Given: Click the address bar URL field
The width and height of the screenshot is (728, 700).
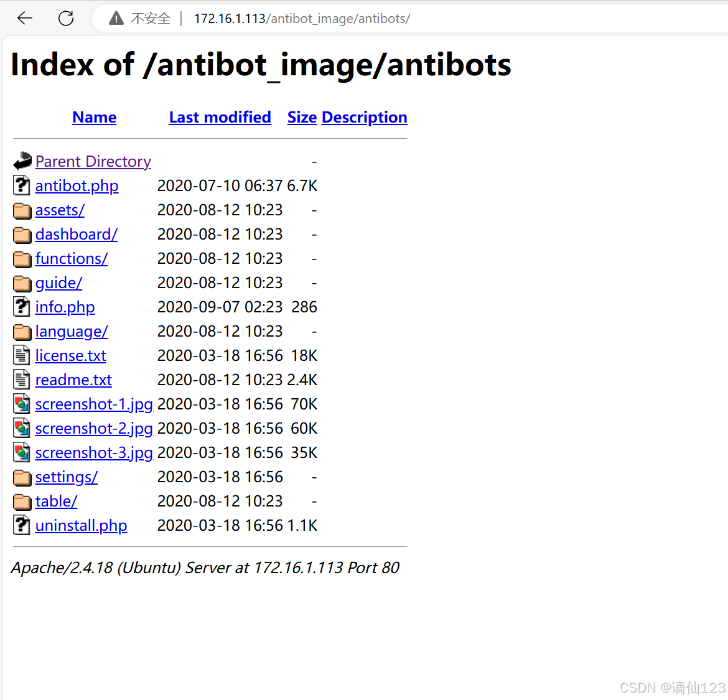Looking at the screenshot, I should pos(302,19).
